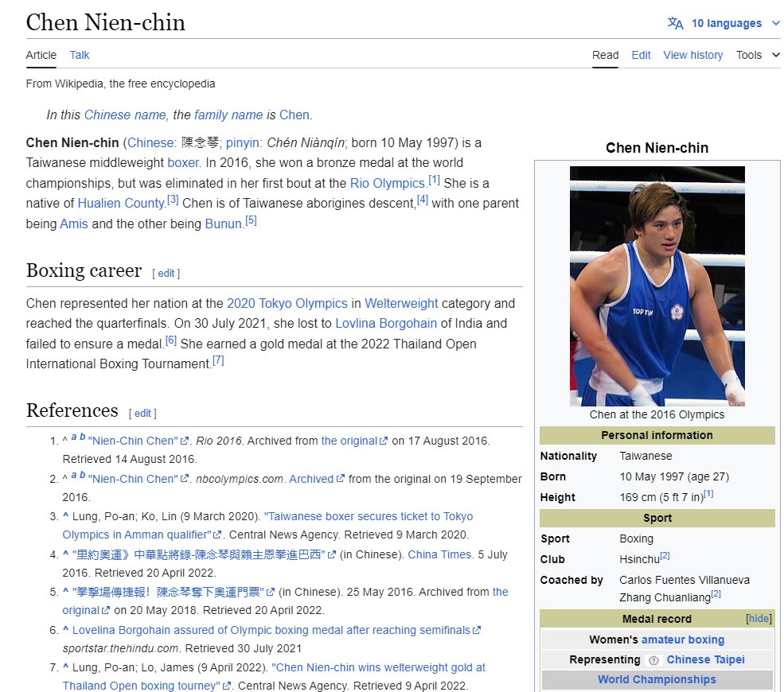Click citation 1 next to Height value

tap(708, 494)
